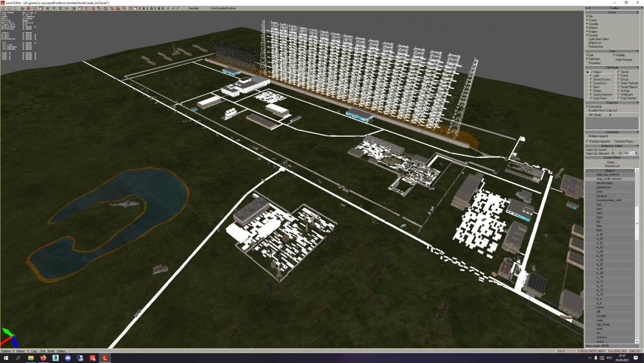Select the ZX plane axis button
644x363 pixels.
[67, 8]
